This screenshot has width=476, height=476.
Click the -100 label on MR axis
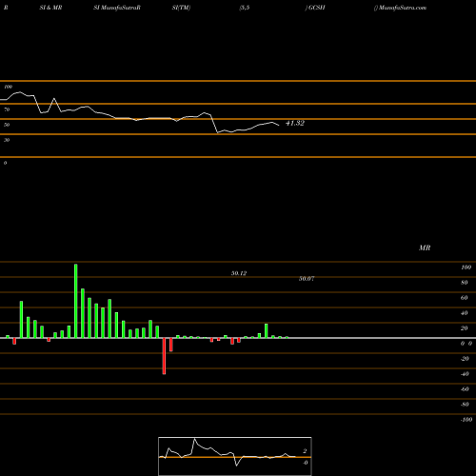click(x=466, y=420)
